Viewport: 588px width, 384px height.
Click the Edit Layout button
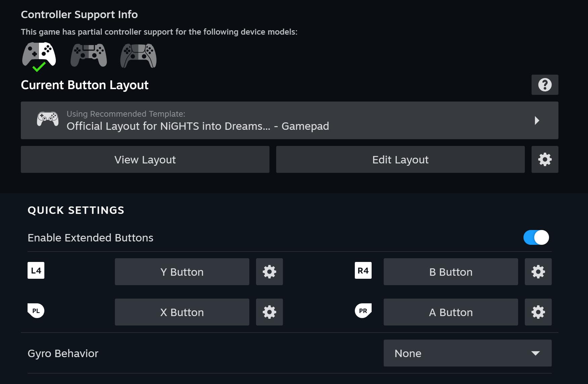(x=400, y=159)
